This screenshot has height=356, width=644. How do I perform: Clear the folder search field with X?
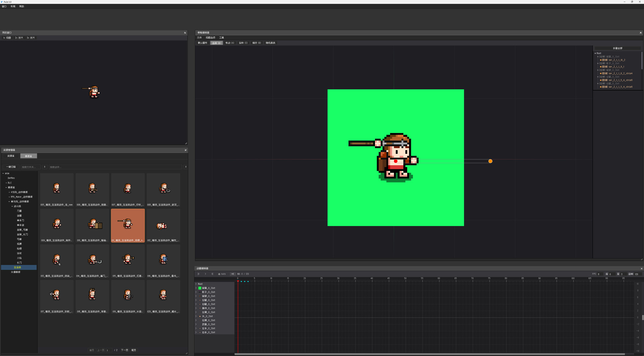(45, 167)
